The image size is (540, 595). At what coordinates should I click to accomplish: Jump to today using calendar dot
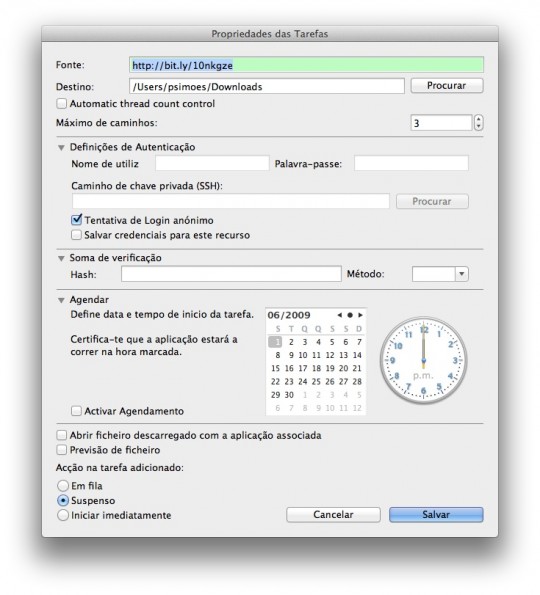tap(350, 315)
